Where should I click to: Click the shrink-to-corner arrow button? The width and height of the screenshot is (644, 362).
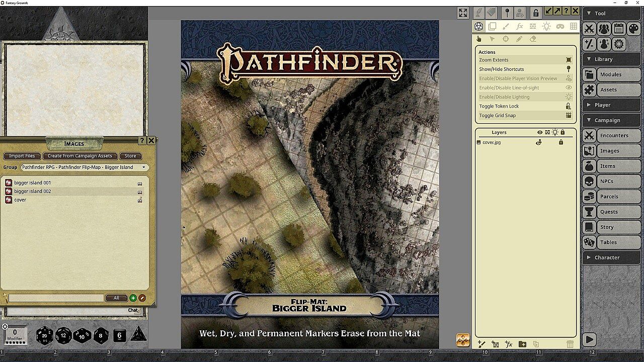pyautogui.click(x=548, y=11)
